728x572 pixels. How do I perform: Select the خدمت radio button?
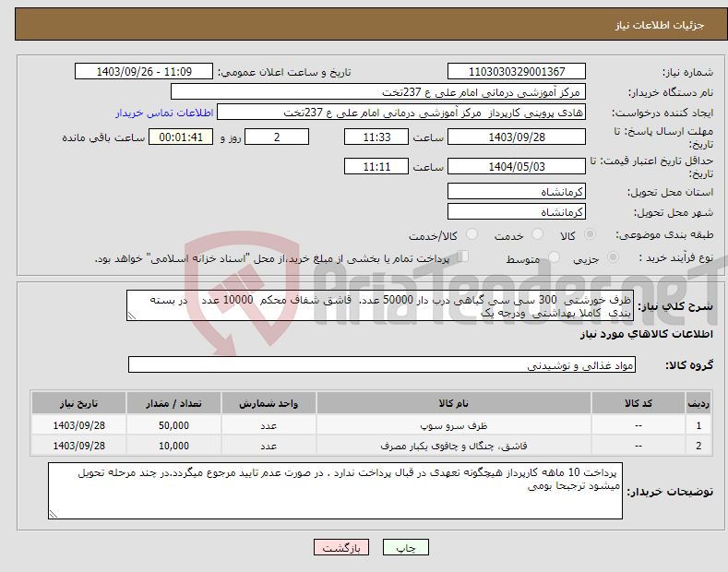point(537,234)
